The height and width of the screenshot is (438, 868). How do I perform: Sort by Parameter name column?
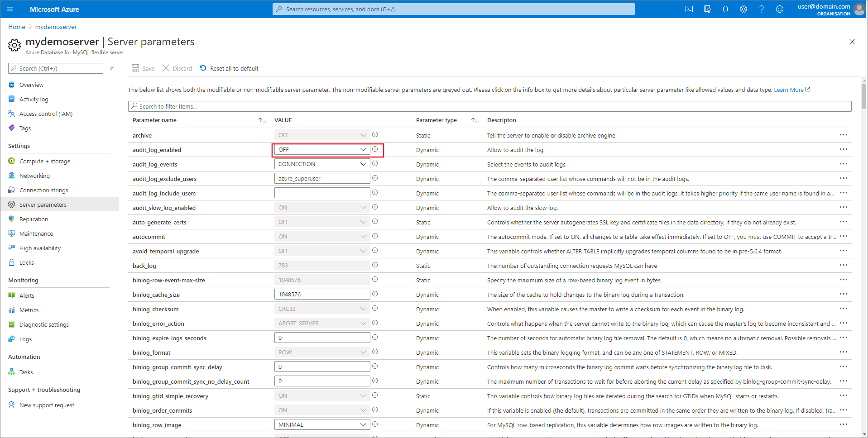click(x=262, y=120)
